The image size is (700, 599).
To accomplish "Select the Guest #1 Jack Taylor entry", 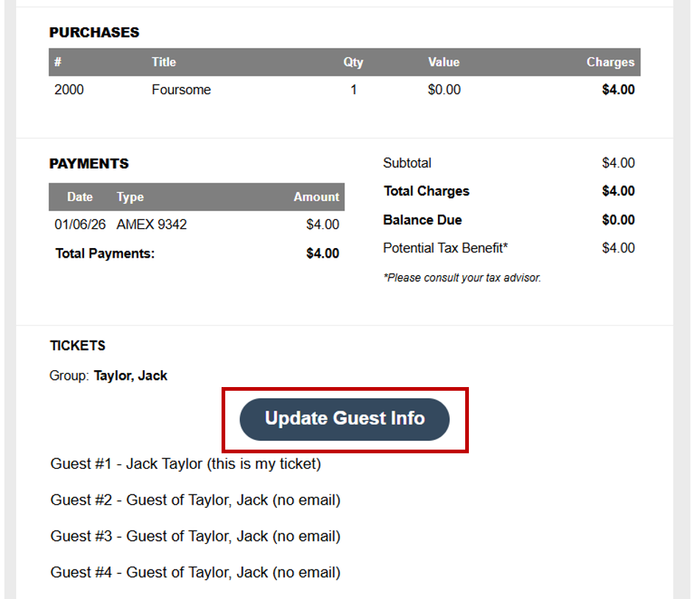I will pos(185,464).
